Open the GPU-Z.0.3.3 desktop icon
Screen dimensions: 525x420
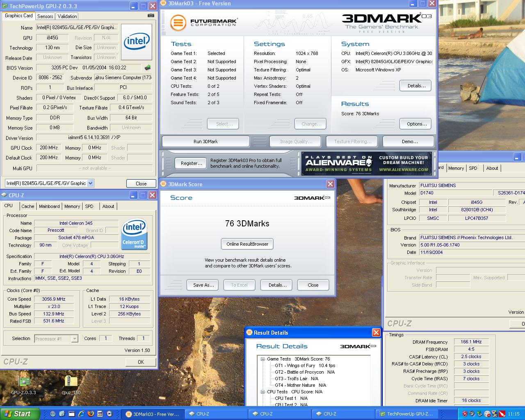click(23, 386)
